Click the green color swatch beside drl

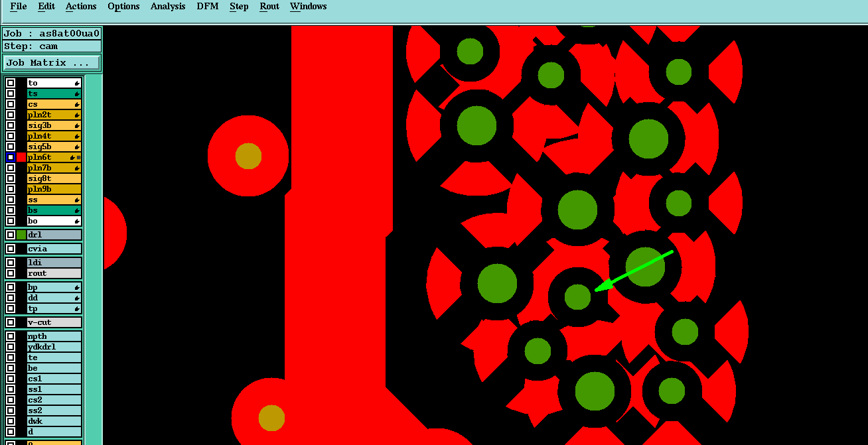point(21,235)
